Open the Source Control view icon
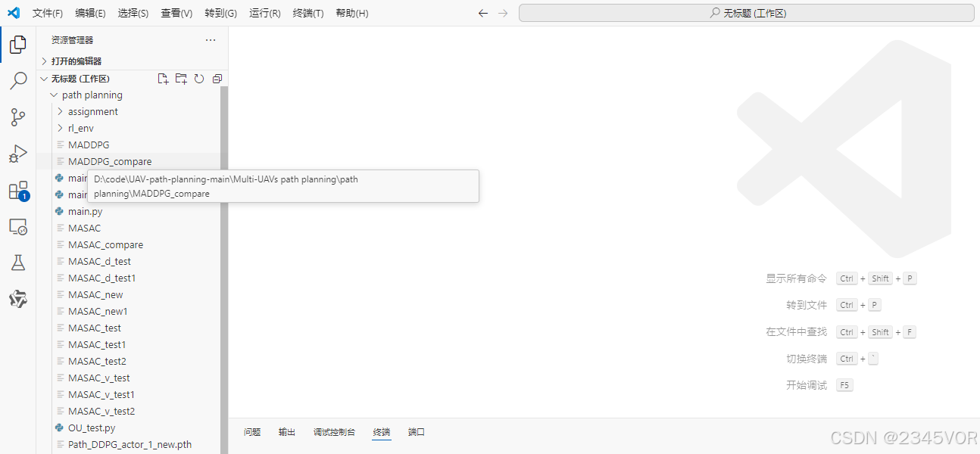Viewport: 980px width, 454px height. coord(18,117)
